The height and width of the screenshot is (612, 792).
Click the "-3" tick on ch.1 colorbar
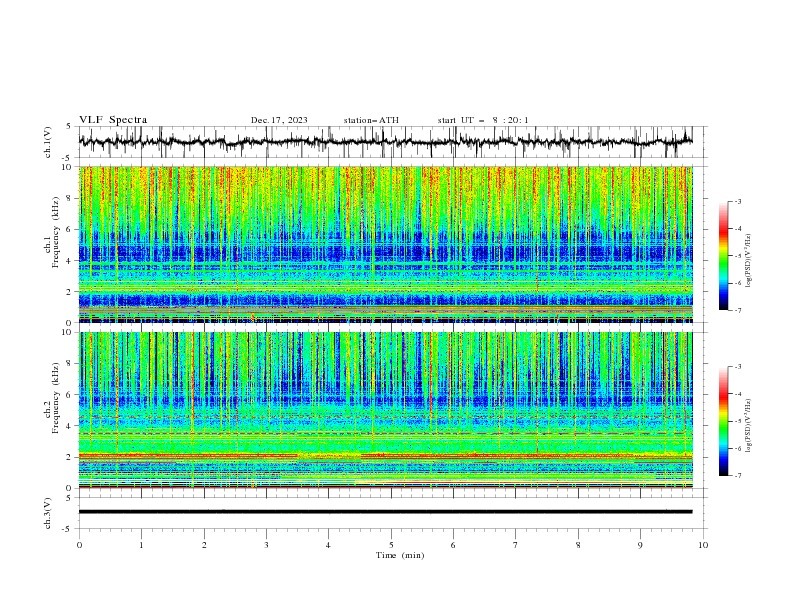pyautogui.click(x=737, y=201)
